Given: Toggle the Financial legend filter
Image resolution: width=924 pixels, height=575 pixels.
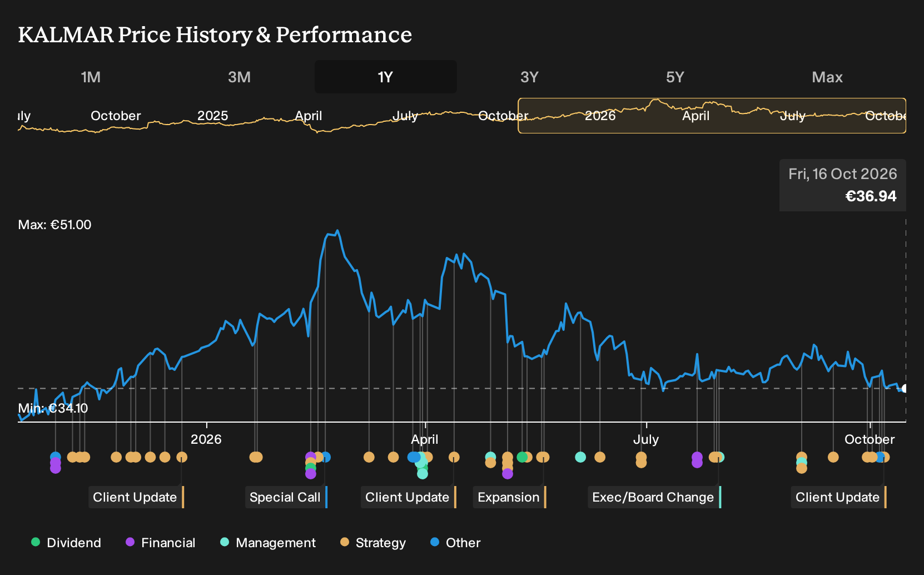Looking at the screenshot, I should click(x=161, y=543).
